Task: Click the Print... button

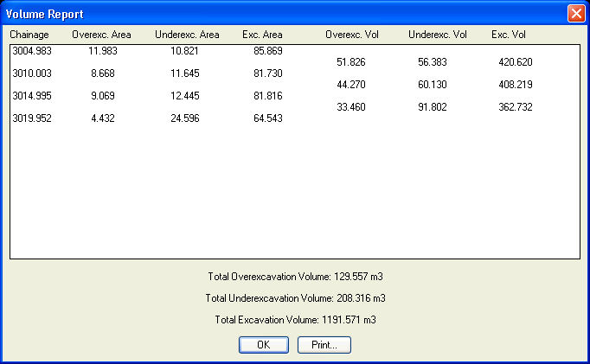Action: [x=324, y=344]
